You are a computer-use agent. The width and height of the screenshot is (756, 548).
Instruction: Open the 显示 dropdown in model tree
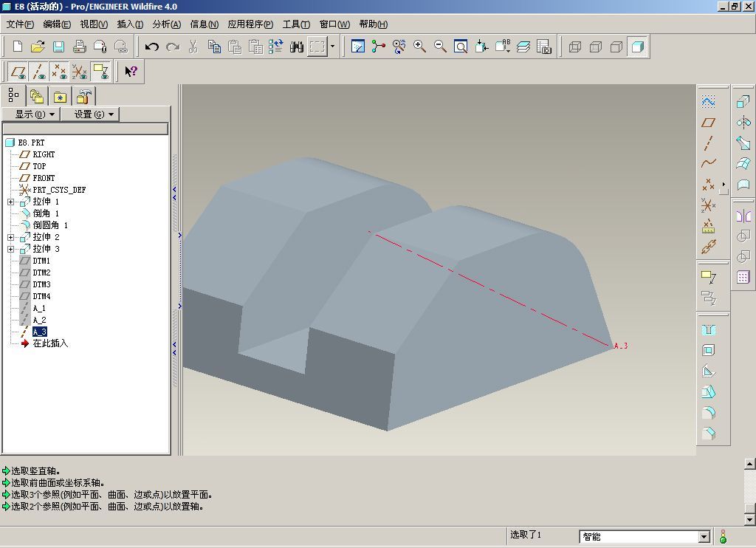pos(31,114)
